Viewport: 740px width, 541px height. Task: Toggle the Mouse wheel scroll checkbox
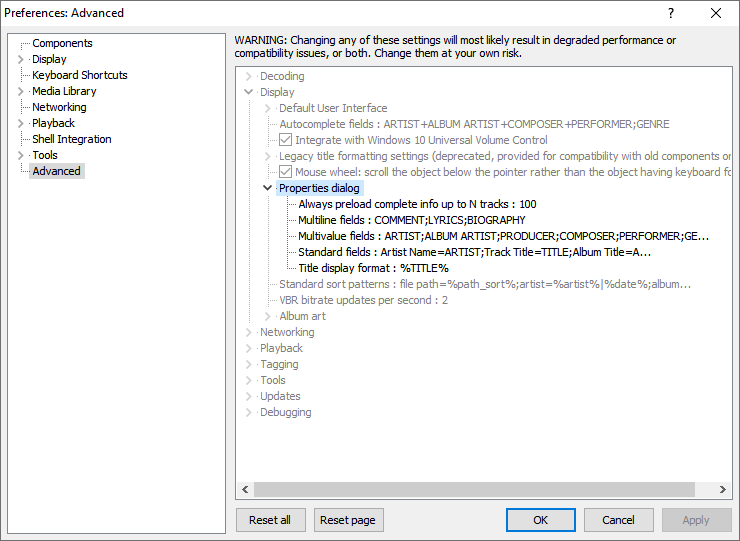[x=286, y=172]
